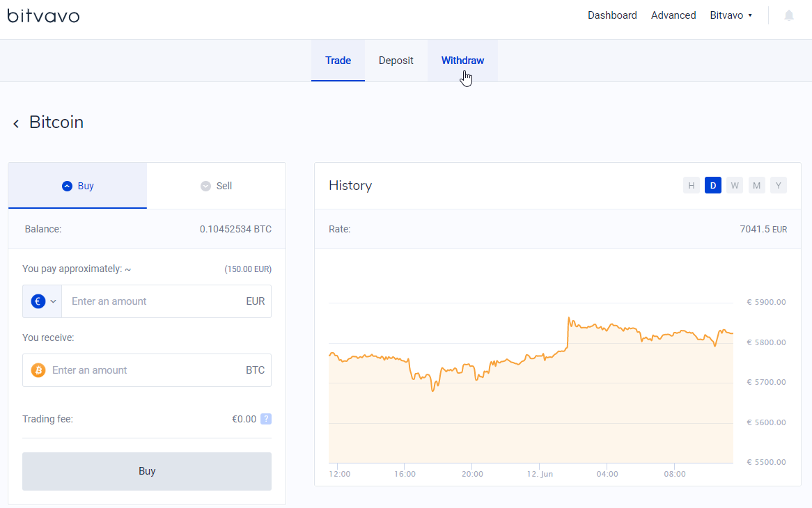Switch to the Trade tab
The image size is (812, 508).
[x=338, y=61]
